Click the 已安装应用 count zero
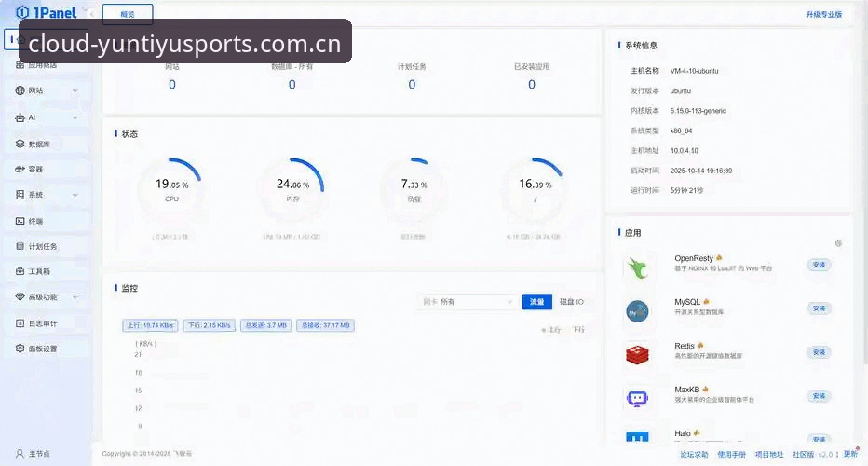The image size is (868, 466). click(532, 85)
